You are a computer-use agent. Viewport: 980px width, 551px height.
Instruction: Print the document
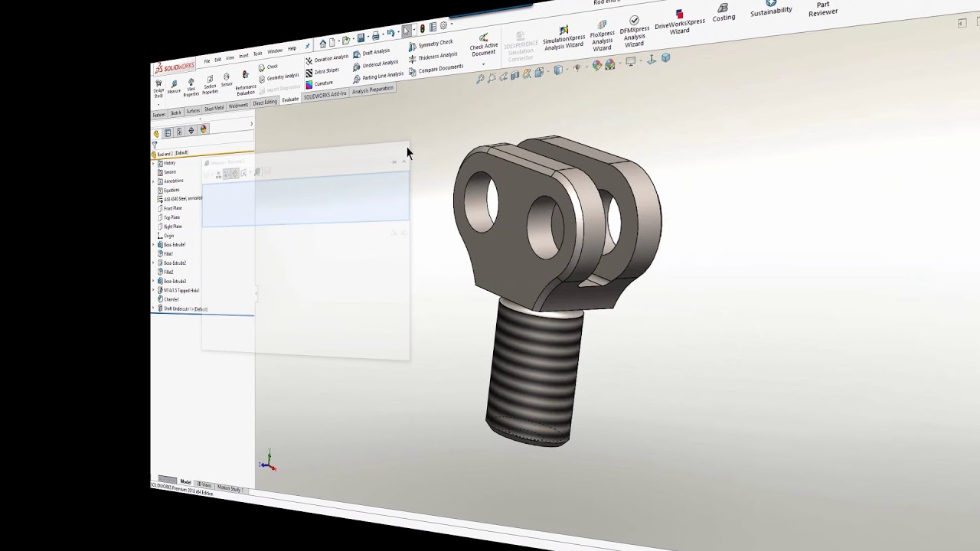pyautogui.click(x=375, y=36)
